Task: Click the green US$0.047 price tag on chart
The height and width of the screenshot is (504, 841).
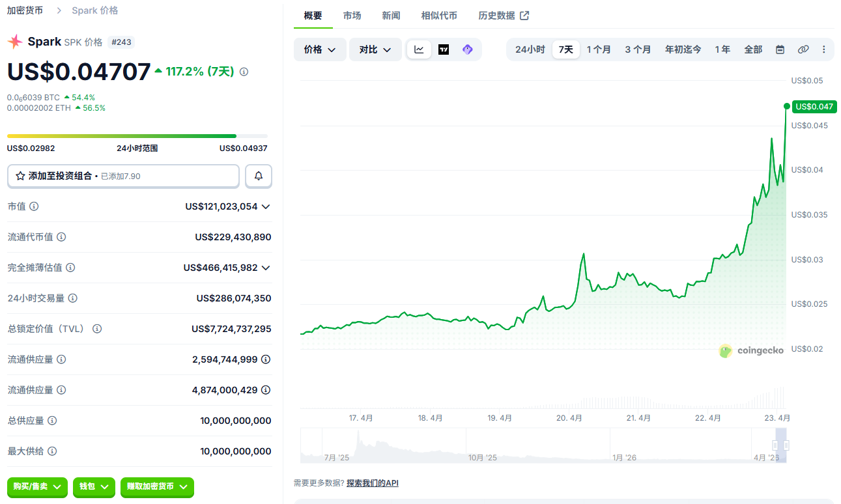Action: [x=814, y=107]
